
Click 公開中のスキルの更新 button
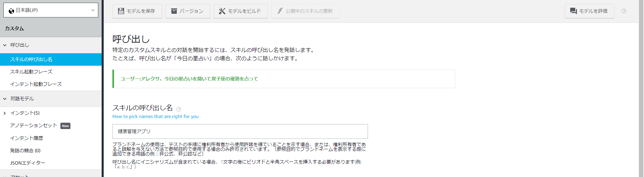point(305,11)
